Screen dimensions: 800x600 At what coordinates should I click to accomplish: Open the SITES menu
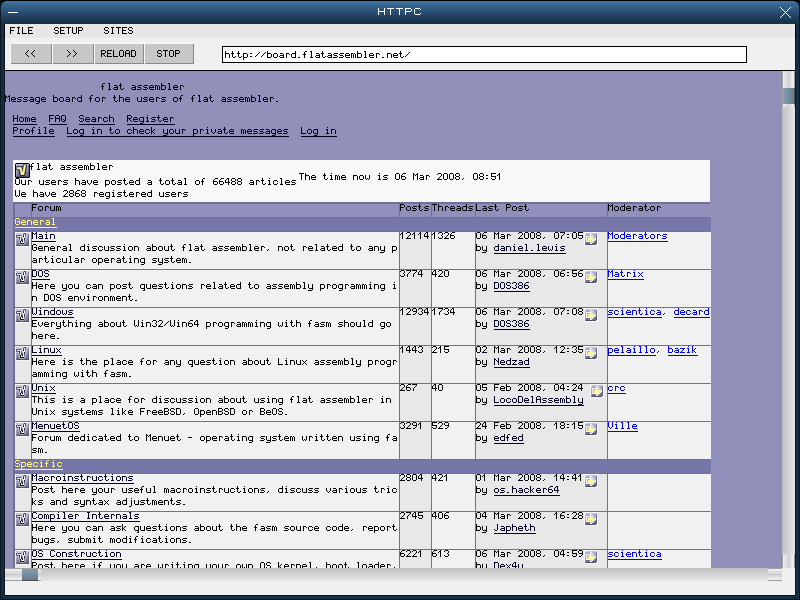[118, 31]
